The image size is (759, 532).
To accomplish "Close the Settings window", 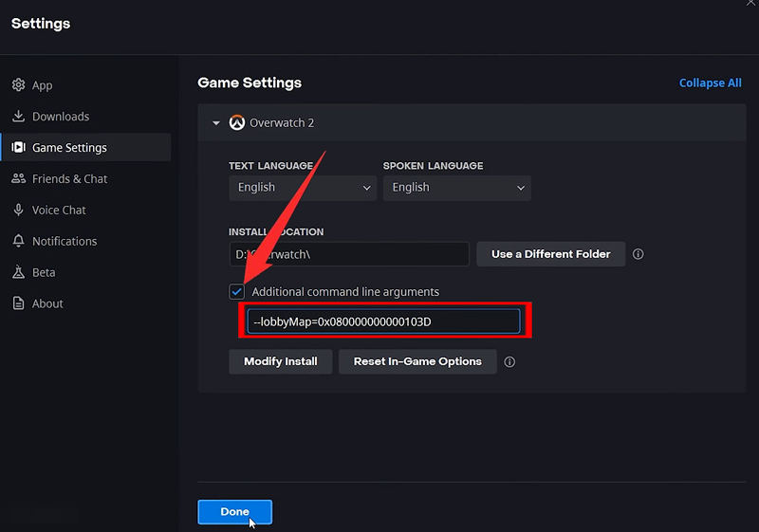I will tap(750, 3).
